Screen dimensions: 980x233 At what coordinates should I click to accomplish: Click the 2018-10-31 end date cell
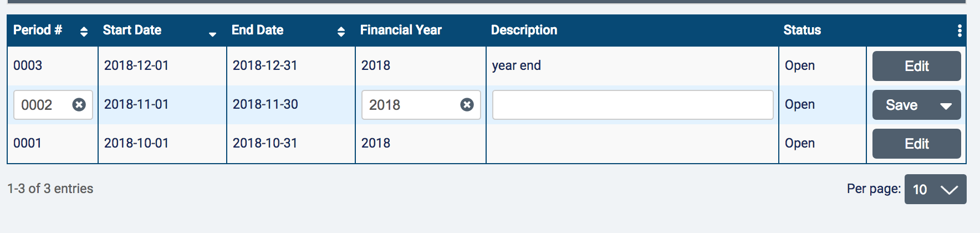265,143
